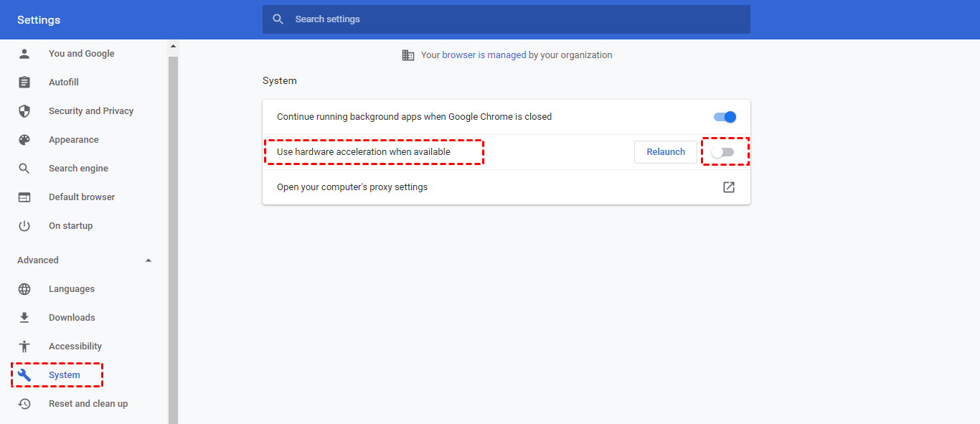Click the search magnifier icon in the top bar

click(278, 19)
